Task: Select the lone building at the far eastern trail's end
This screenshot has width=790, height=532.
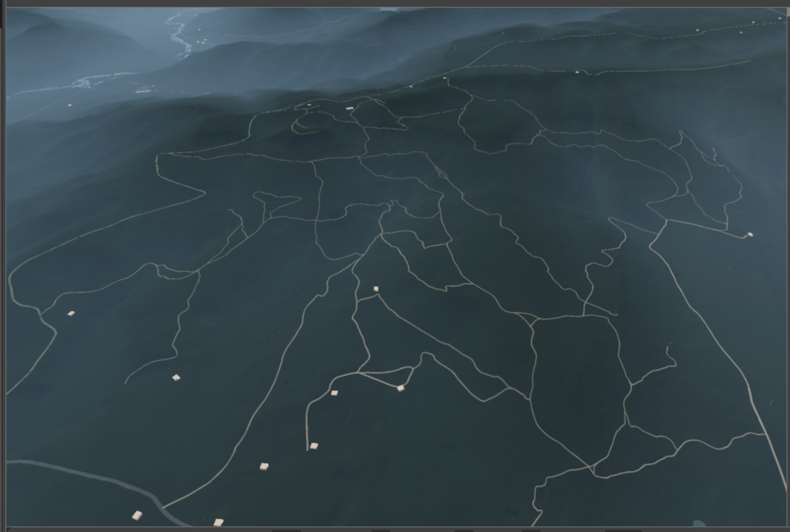Action: [x=750, y=234]
